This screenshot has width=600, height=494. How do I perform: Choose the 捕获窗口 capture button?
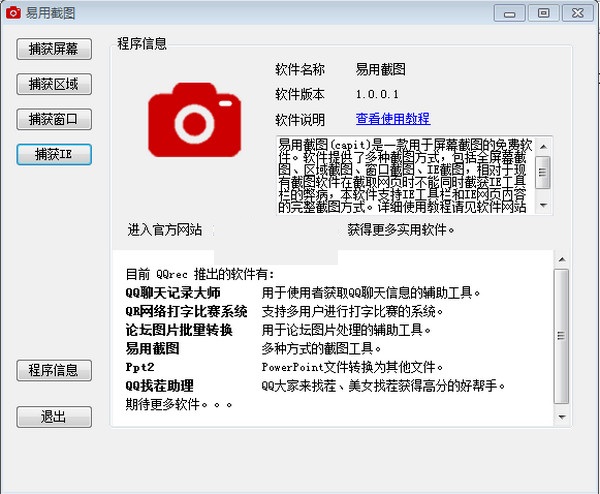[x=54, y=119]
